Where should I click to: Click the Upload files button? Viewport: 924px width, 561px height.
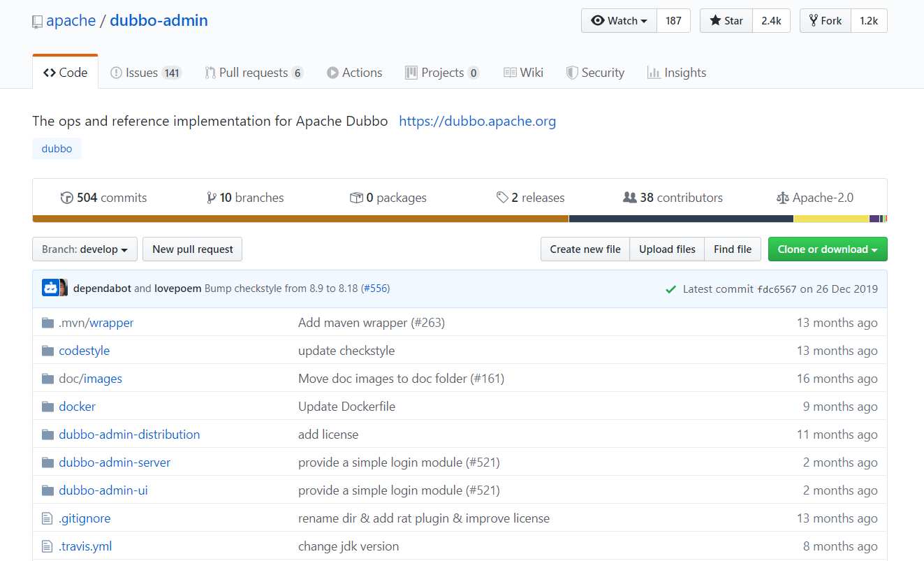(x=667, y=249)
